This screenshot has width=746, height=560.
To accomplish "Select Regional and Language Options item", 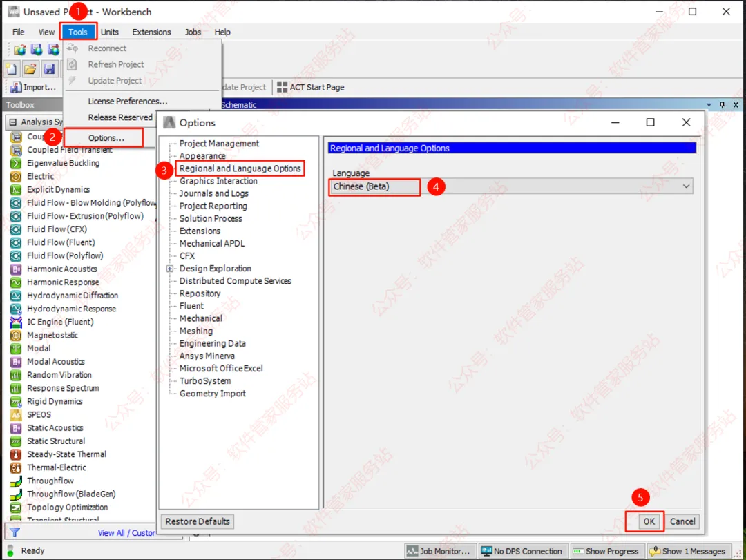I will (x=240, y=168).
